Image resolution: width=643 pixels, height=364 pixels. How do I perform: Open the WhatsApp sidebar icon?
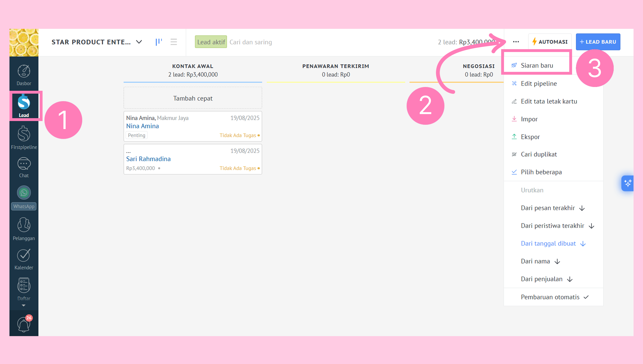click(x=24, y=198)
